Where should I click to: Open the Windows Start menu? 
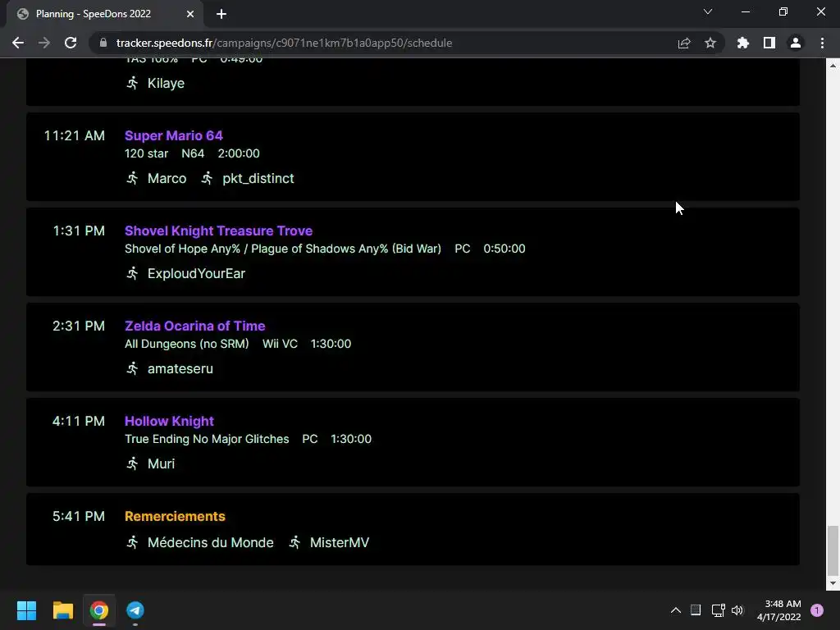coord(27,610)
